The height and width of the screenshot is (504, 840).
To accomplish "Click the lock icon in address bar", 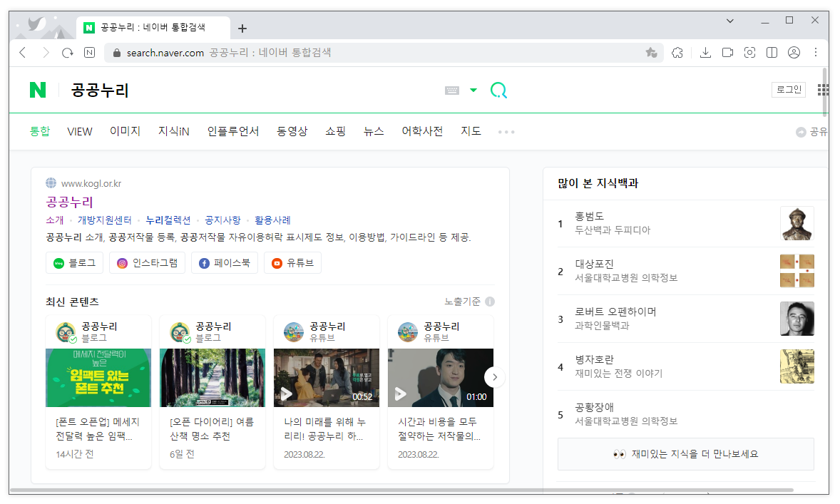I will [116, 53].
